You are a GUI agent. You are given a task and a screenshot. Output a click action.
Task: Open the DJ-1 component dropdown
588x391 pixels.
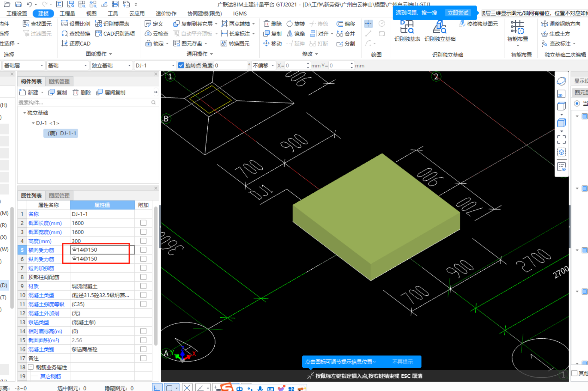click(155, 66)
